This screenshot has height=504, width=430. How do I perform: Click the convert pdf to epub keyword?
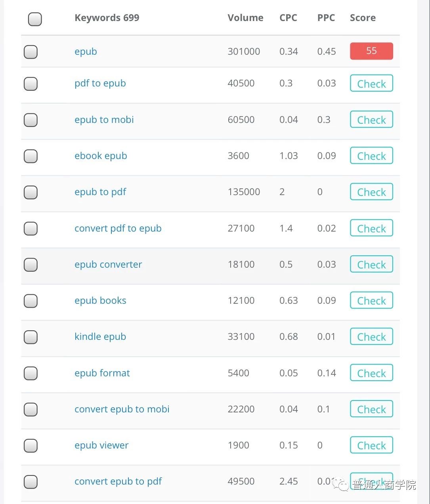tap(118, 228)
